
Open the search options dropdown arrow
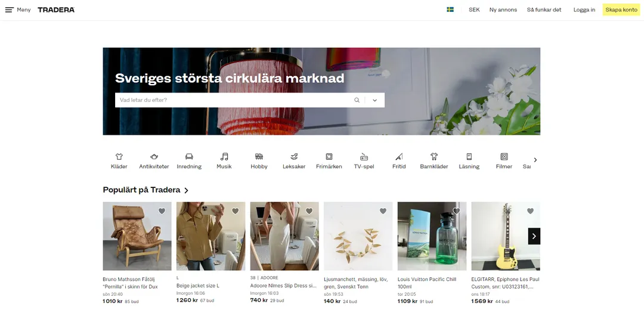tap(374, 100)
